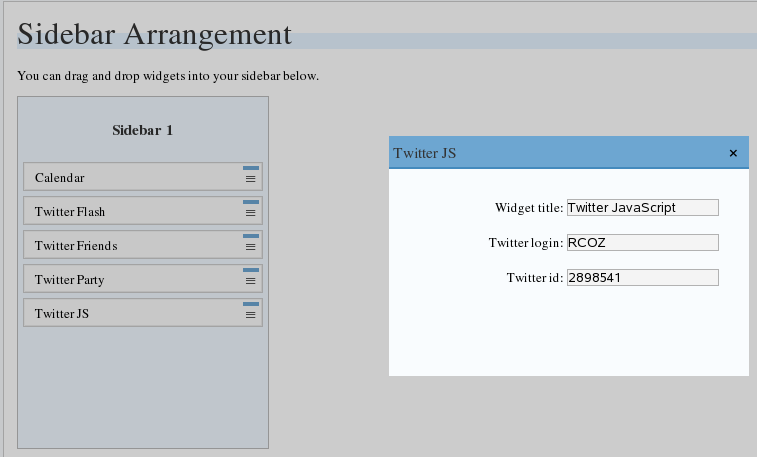Open the Twitter Flash widget options icon
The height and width of the screenshot is (457, 757).
tap(250, 212)
